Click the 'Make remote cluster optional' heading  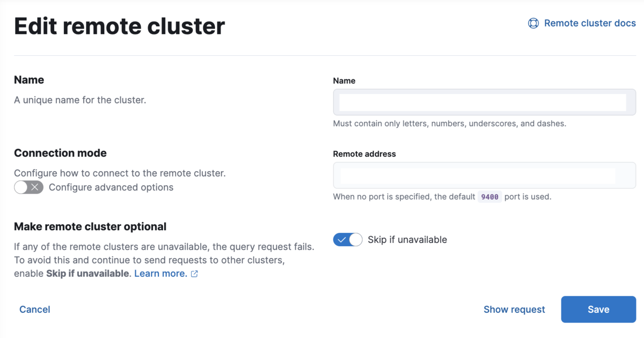pyautogui.click(x=90, y=226)
